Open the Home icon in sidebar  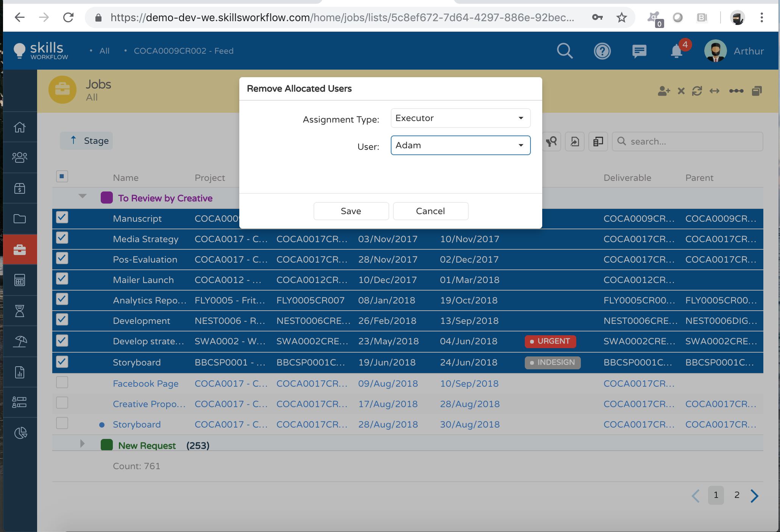20,127
